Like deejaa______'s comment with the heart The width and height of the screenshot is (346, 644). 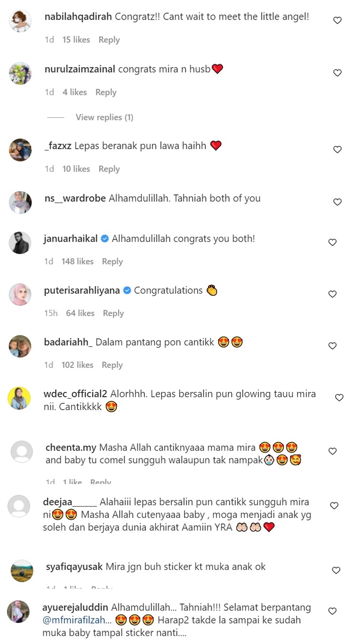(334, 506)
